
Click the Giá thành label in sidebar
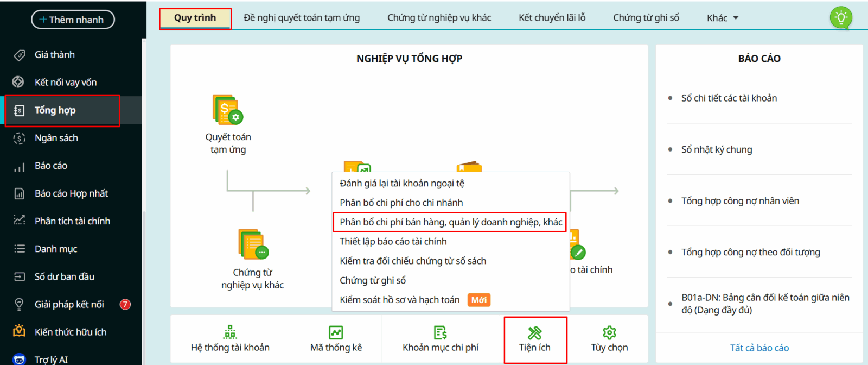pos(55,55)
